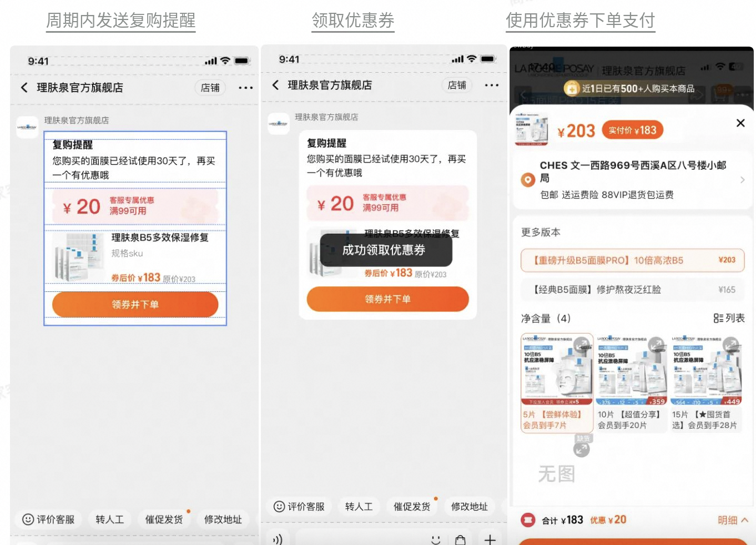Click 领券并下单 button in first screen
This screenshot has width=756, height=545.
coord(135,304)
